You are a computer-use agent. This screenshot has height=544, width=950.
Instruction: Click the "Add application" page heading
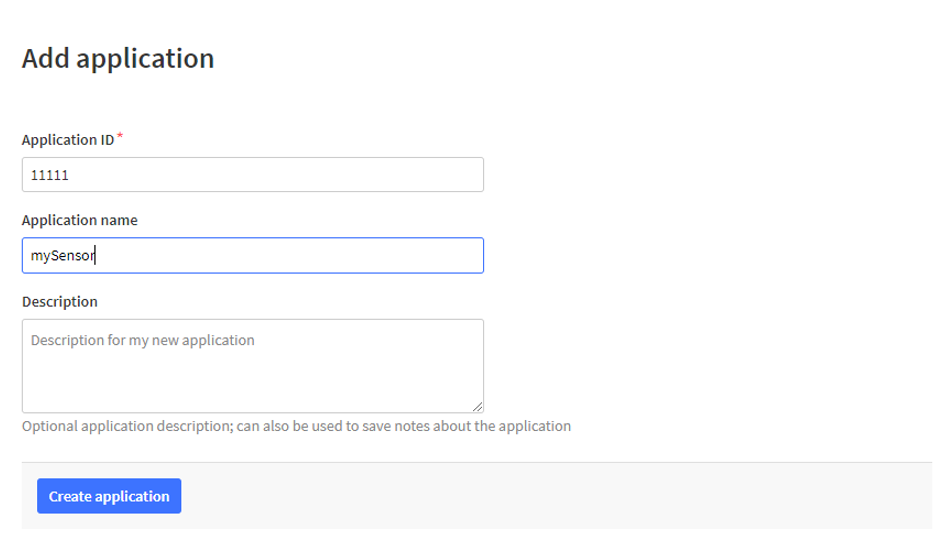(118, 58)
